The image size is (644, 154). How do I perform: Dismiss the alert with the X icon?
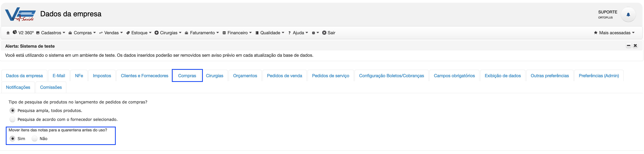click(x=635, y=45)
